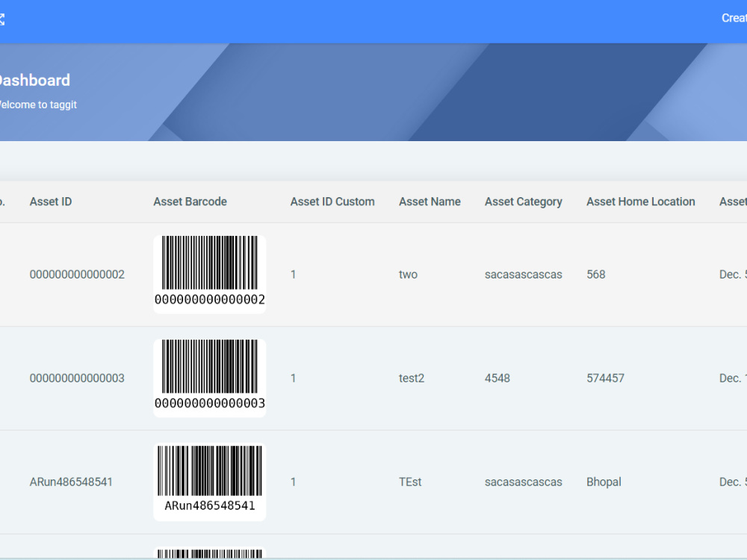Sort by Asset Category column header

524,202
